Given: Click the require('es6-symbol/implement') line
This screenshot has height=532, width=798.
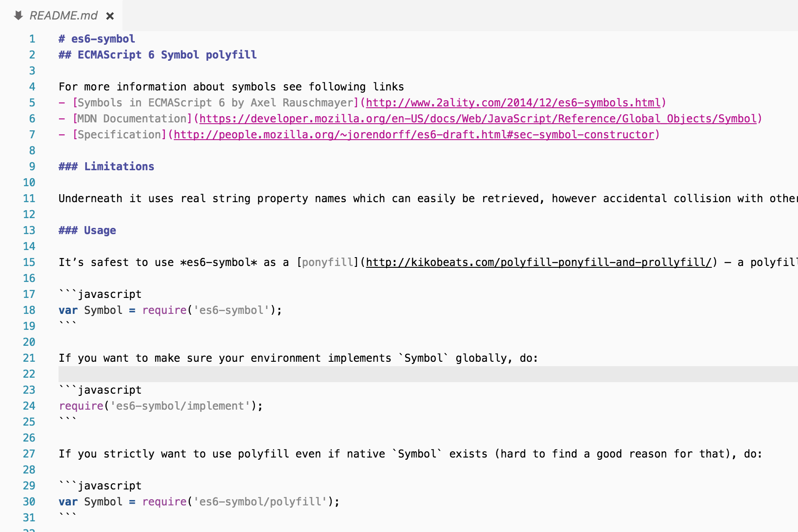Looking at the screenshot, I should tap(161, 406).
